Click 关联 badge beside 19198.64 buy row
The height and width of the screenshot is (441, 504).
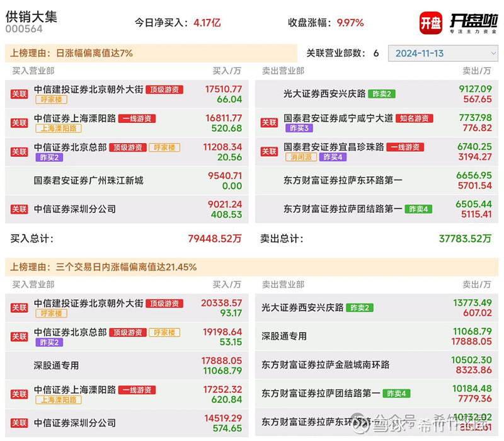(x=20, y=336)
